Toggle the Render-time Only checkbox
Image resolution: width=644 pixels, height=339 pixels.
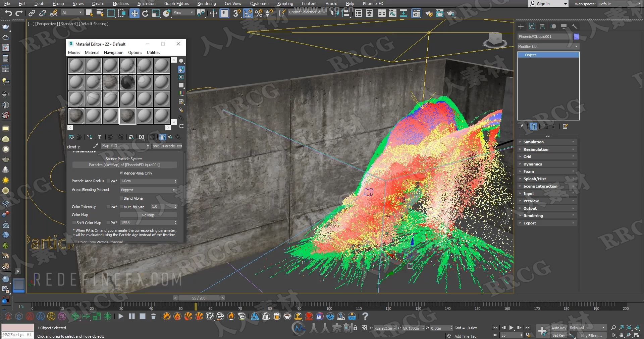point(121,173)
